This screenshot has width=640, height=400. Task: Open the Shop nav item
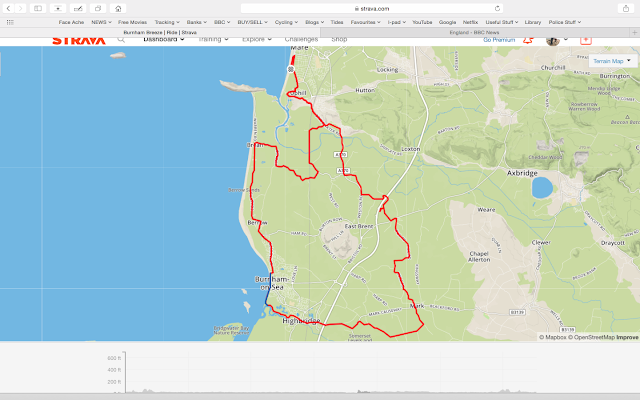(x=339, y=39)
